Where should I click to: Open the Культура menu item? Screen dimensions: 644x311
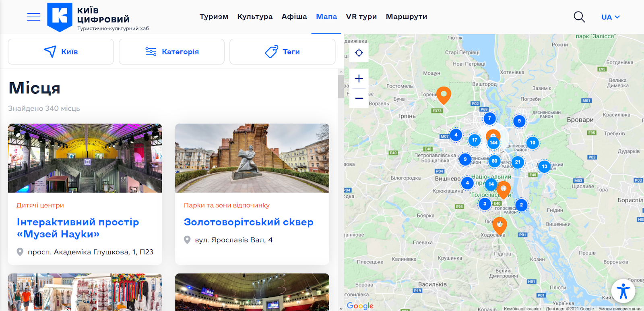pos(255,17)
